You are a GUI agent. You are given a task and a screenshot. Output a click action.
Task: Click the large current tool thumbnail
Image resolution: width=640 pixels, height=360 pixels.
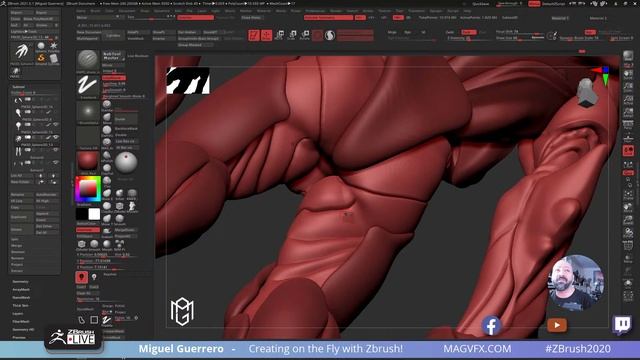point(22,52)
